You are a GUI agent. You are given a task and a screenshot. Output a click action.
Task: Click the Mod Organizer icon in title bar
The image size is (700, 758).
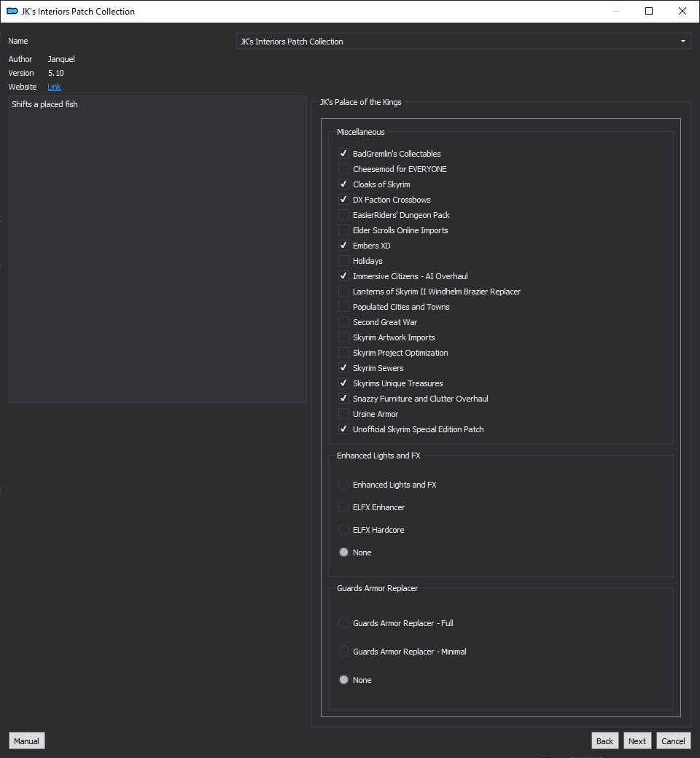[x=12, y=11]
